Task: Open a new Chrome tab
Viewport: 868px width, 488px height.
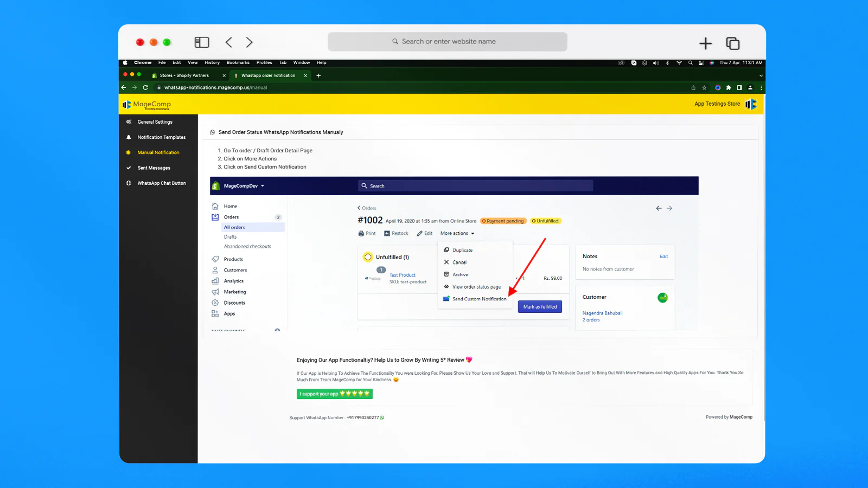Action: click(318, 75)
